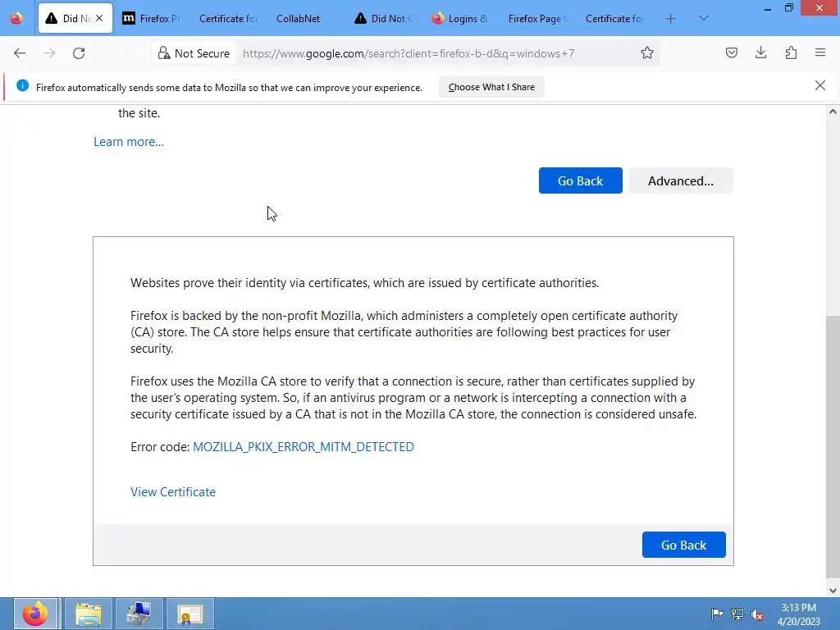Screen dimensions: 840x630
Task: Go back one page with the back arrow
Action: point(20,53)
